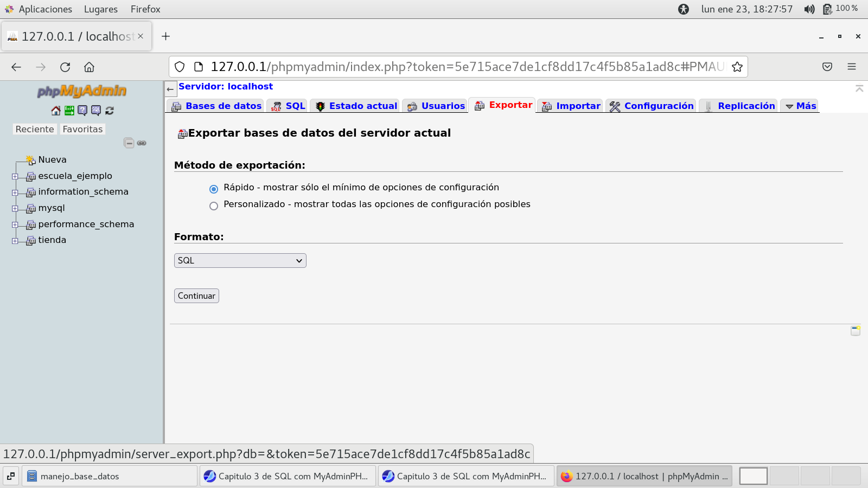Open the phpMyAdmin documentation icon
Image resolution: width=868 pixels, height=488 pixels.
click(82, 111)
